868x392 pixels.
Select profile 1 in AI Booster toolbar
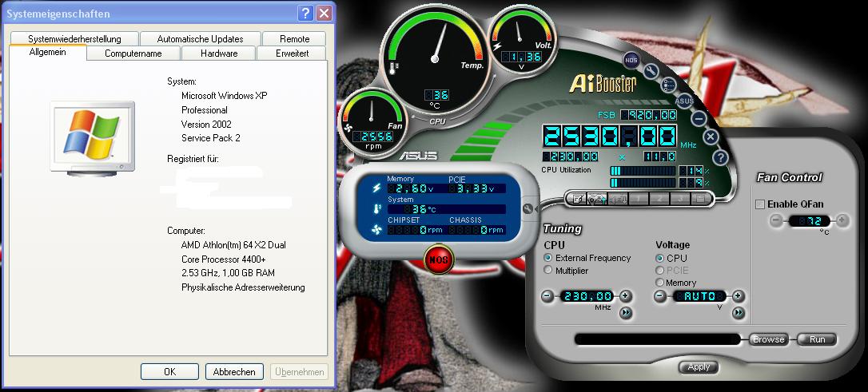pos(639,199)
